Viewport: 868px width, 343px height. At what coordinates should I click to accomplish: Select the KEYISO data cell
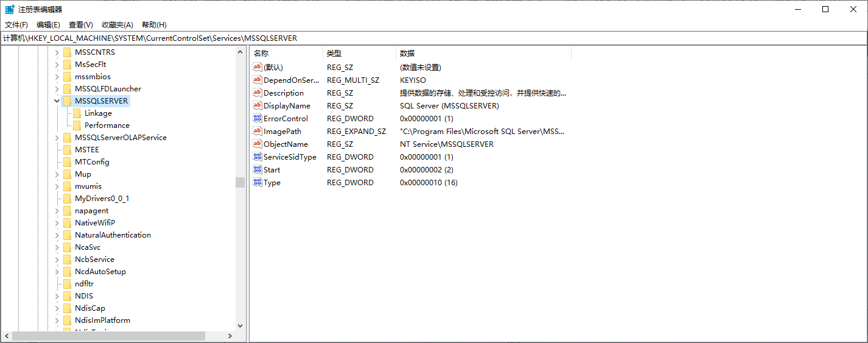413,80
